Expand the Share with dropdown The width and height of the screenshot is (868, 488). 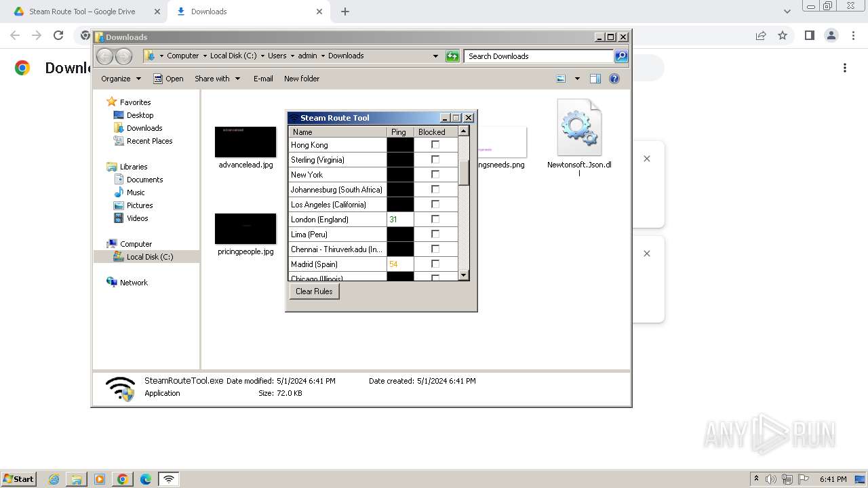(x=217, y=79)
